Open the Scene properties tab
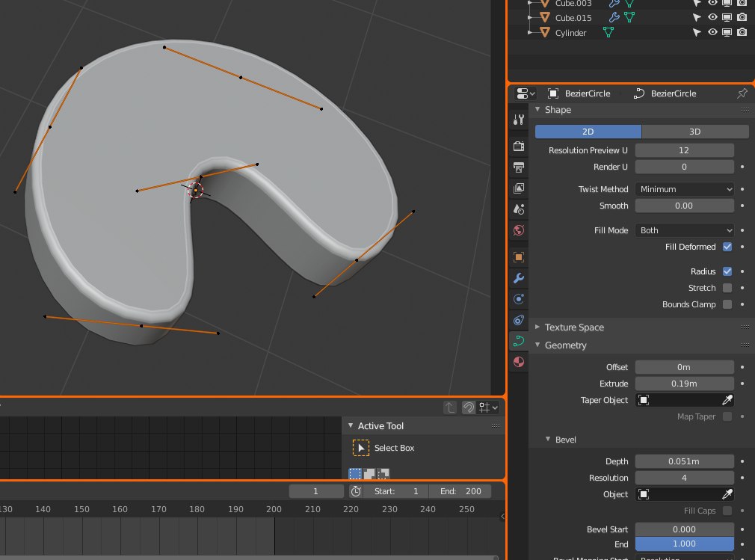755x560 pixels. click(519, 209)
